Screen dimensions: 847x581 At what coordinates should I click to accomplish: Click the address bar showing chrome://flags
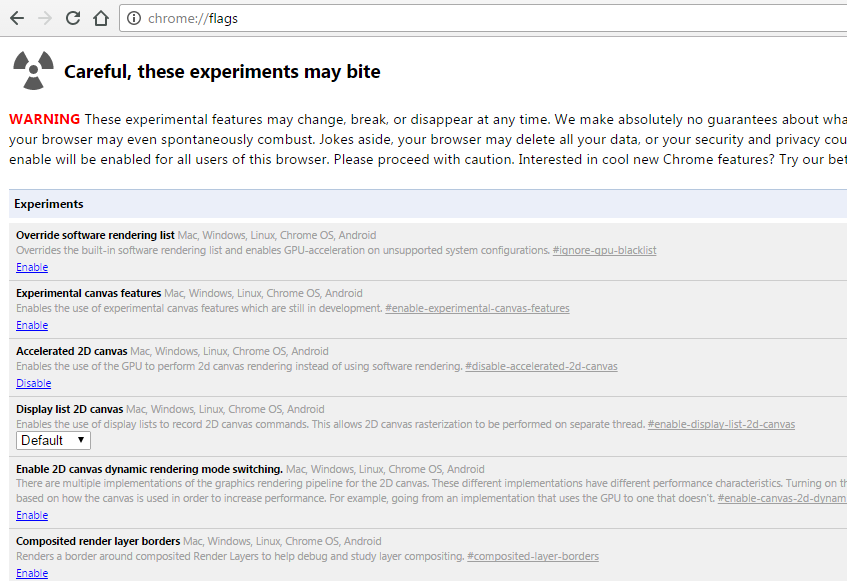[x=483, y=18]
